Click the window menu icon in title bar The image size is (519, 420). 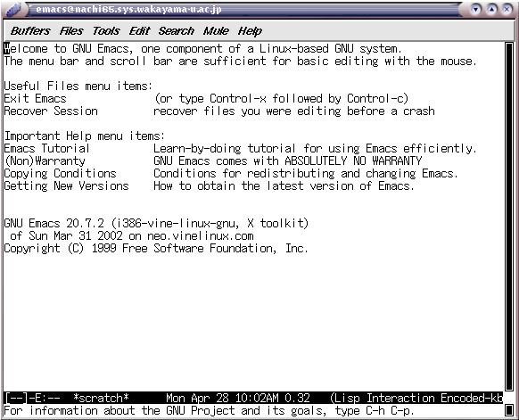click(x=13, y=9)
